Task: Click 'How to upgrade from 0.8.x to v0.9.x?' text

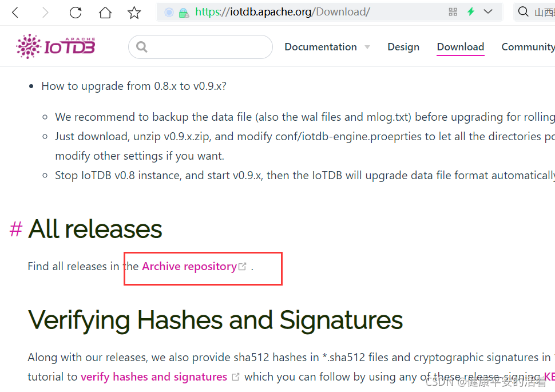Action: pyautogui.click(x=134, y=86)
